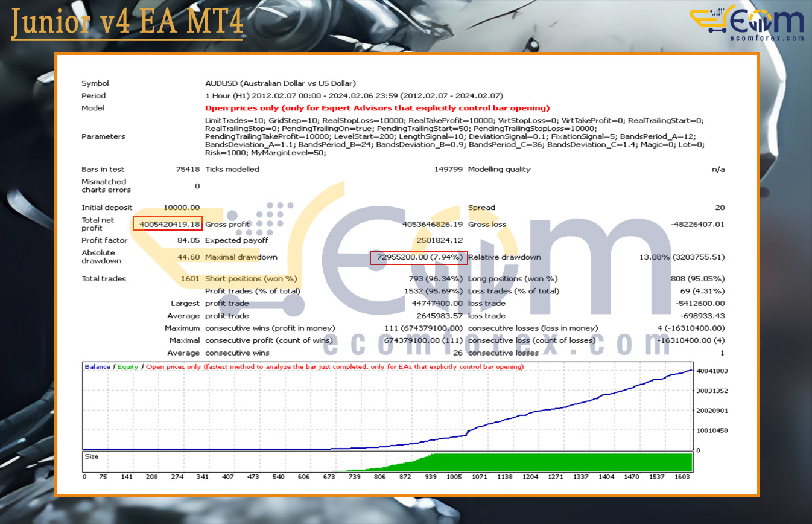Click the red Model "Open prices only" text
The image size is (812, 524).
point(377,108)
